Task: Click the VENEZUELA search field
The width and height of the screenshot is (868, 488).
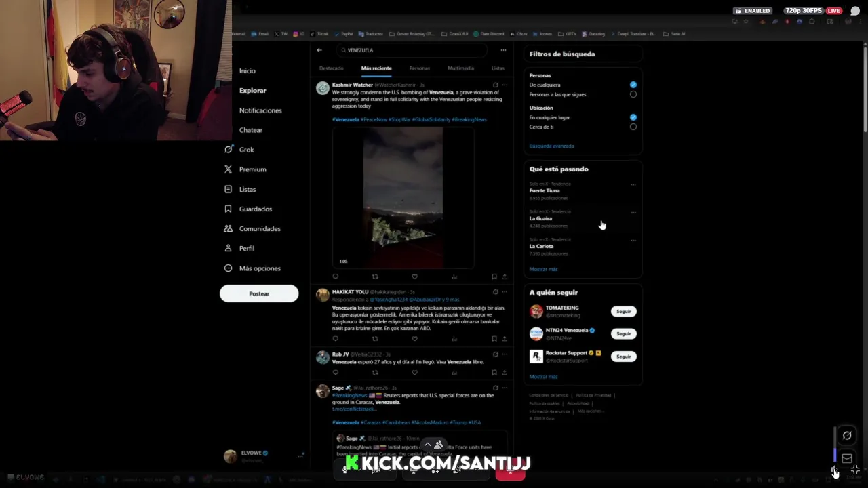Action: tap(412, 50)
